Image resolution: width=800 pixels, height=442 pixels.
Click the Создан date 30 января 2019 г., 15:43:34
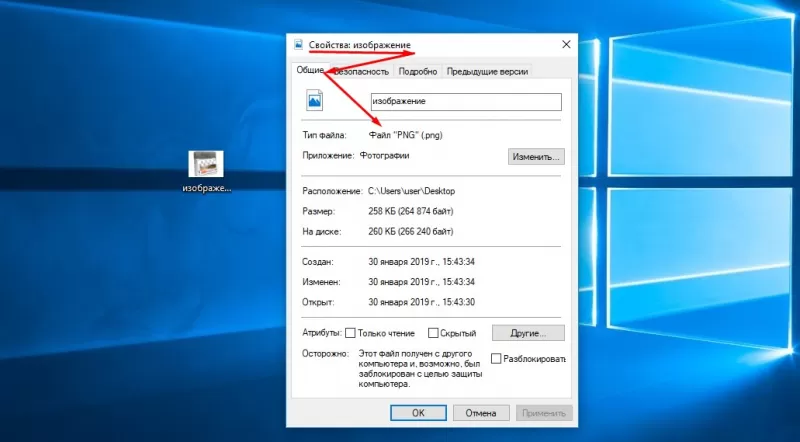(x=421, y=262)
